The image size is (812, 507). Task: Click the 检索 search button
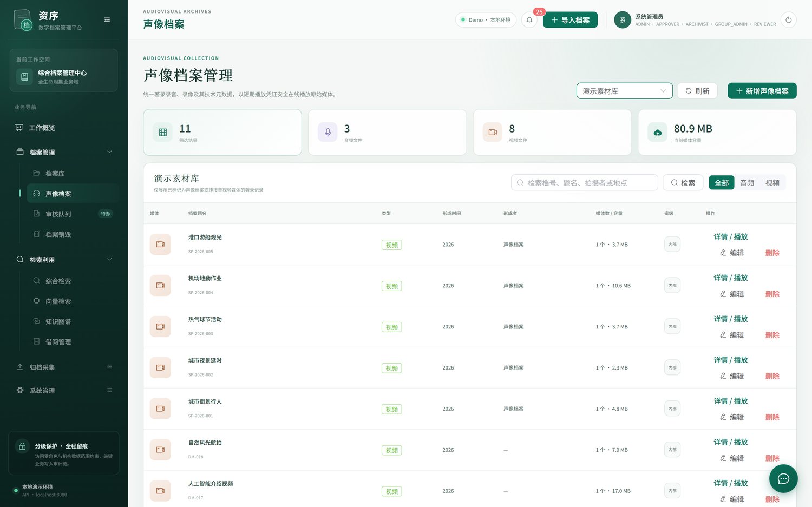[x=683, y=183]
